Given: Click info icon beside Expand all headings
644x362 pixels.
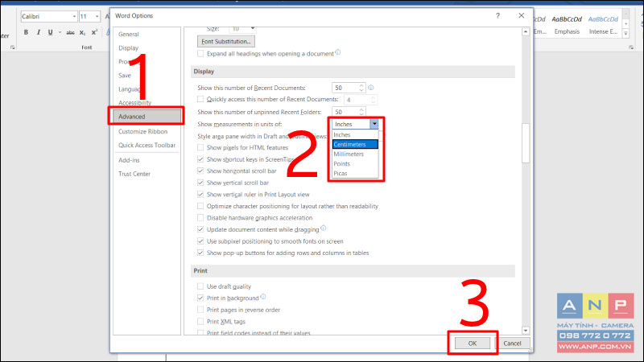Looking at the screenshot, I should [337, 52].
